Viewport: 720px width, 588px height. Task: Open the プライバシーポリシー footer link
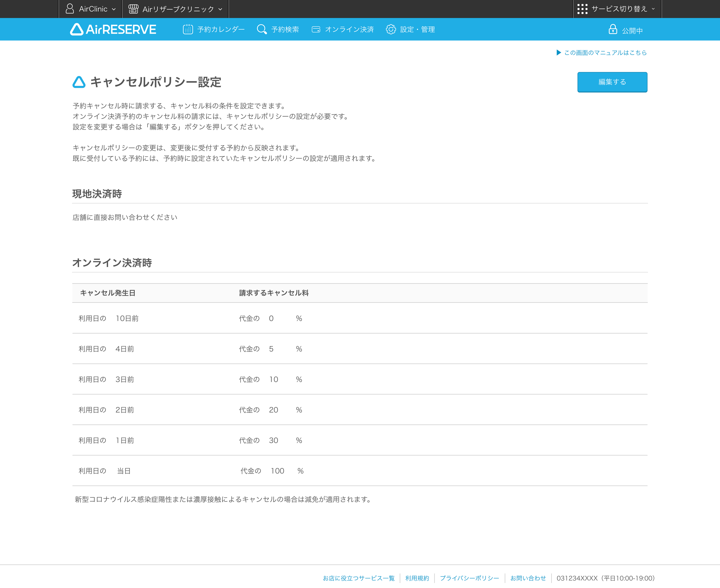pyautogui.click(x=469, y=578)
